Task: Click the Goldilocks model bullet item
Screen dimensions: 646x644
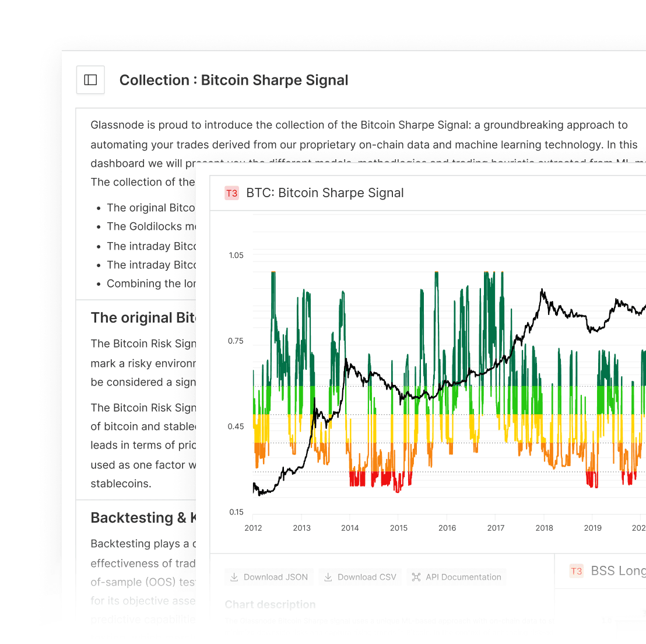Action: [150, 226]
